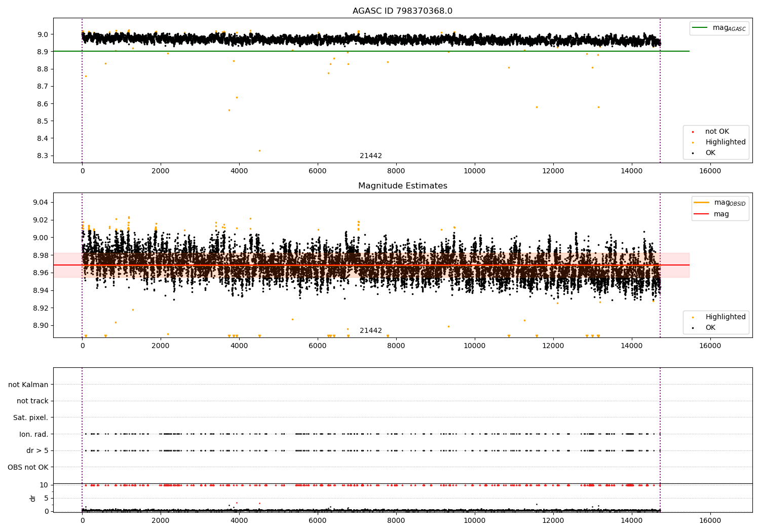Click the 8.98 y-axis tick label

pos(41,255)
